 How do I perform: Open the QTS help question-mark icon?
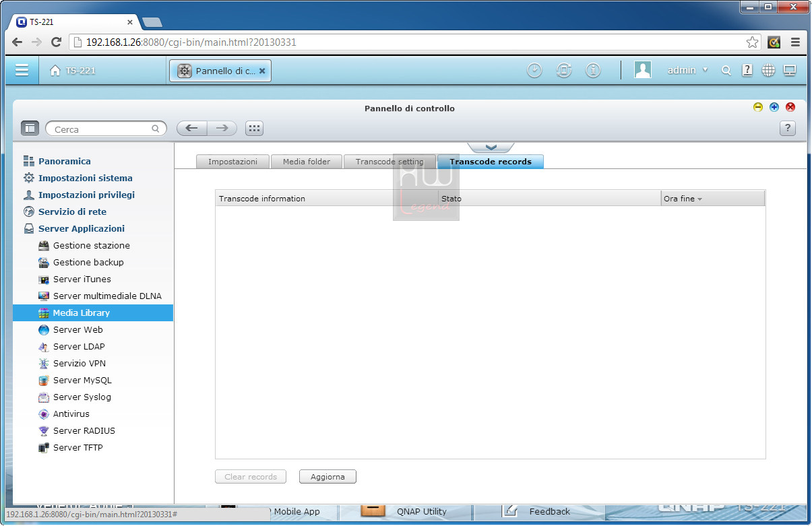pos(747,70)
